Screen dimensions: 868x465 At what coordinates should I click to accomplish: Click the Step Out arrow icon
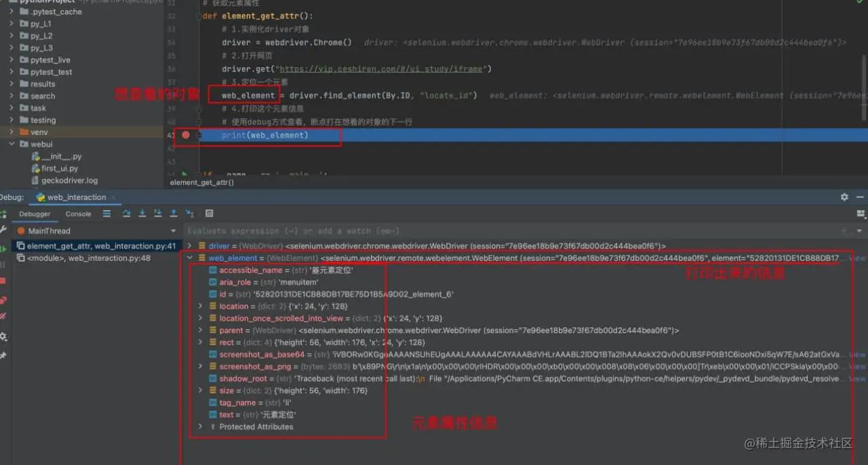pyautogui.click(x=174, y=214)
